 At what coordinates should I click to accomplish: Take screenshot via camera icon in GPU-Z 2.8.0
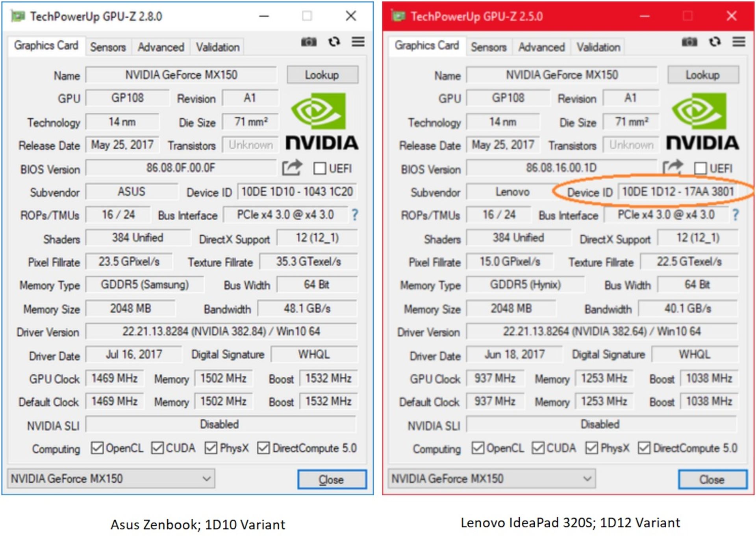point(309,42)
